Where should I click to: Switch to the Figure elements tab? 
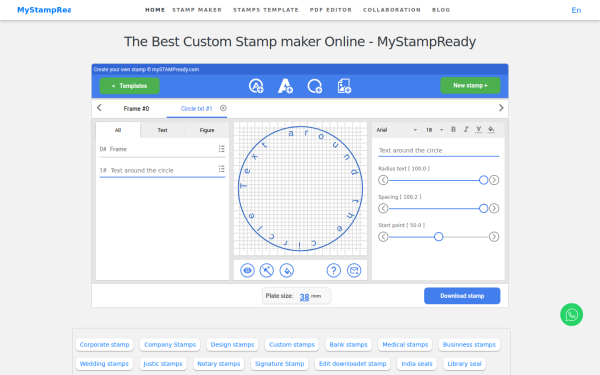tap(207, 130)
